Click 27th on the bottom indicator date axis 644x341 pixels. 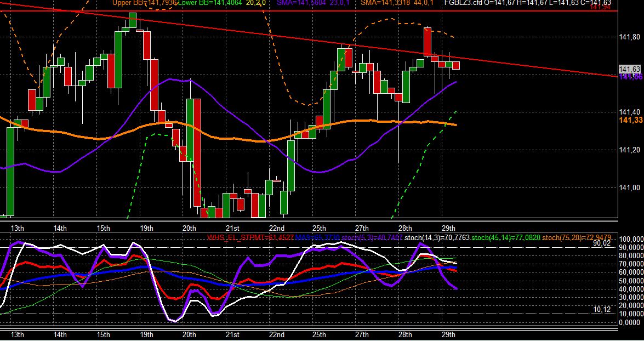tap(362, 334)
